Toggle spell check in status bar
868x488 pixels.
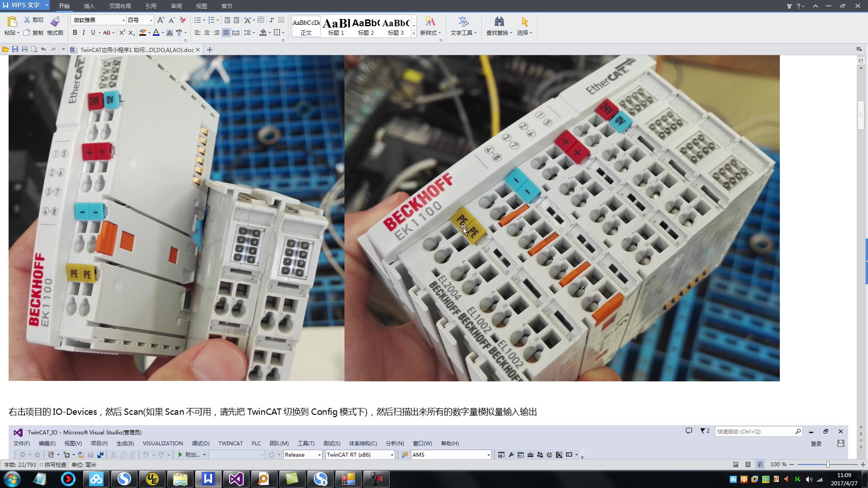(x=53, y=465)
